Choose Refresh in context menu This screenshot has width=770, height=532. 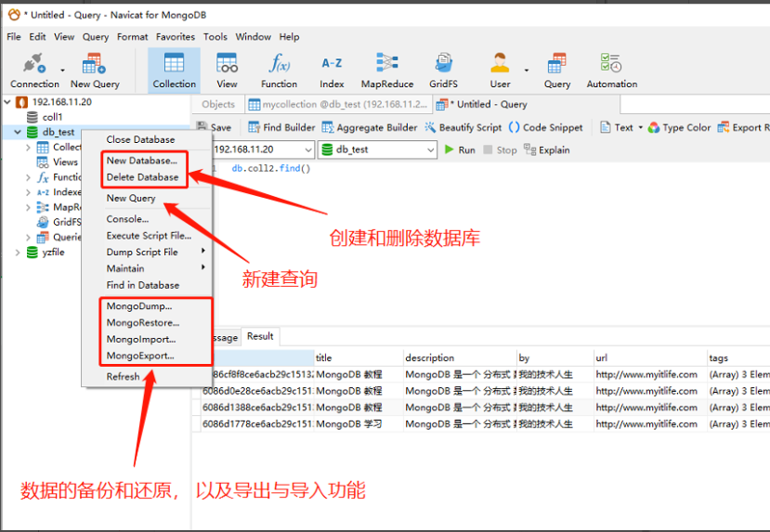click(x=123, y=377)
